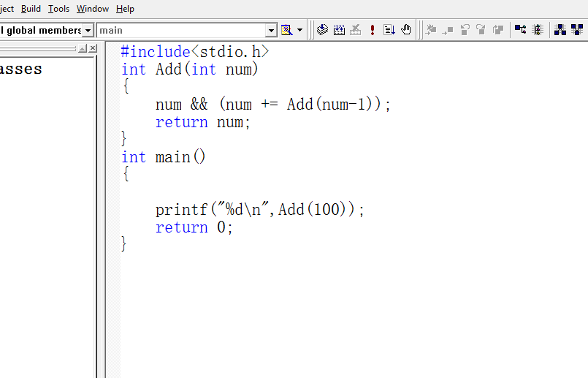Image resolution: width=588 pixels, height=378 pixels.
Task: Expand the main function members dropdown
Action: (x=271, y=31)
